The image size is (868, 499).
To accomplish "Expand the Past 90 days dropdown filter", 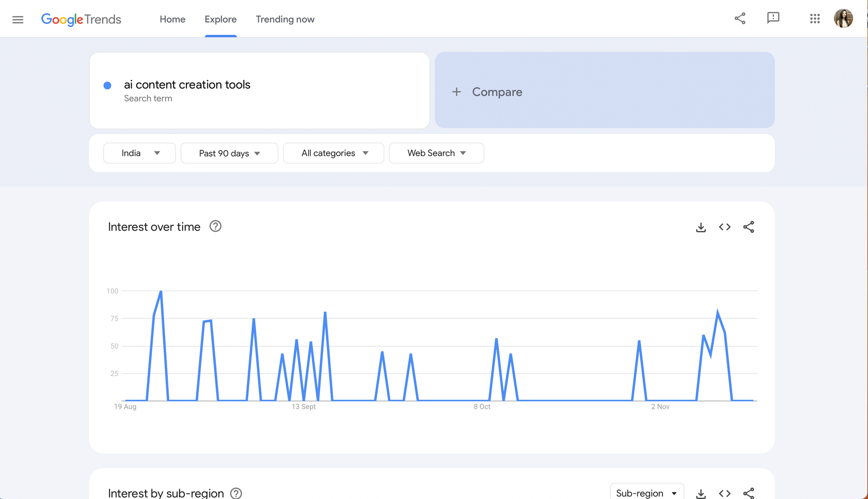I will point(230,153).
